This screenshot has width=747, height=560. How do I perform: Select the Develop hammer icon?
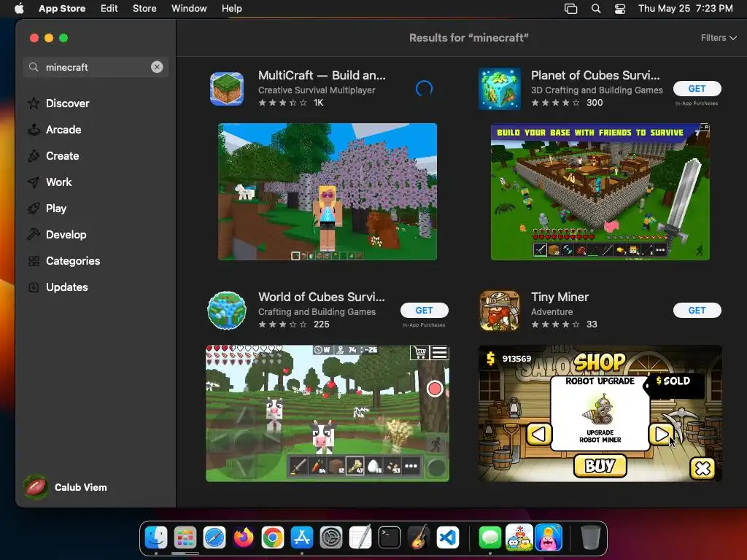point(34,234)
